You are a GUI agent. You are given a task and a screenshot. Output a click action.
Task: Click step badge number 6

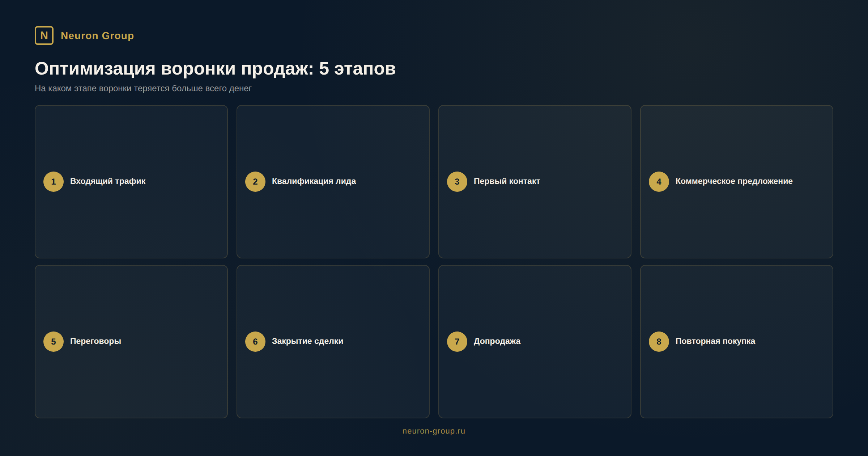(255, 342)
